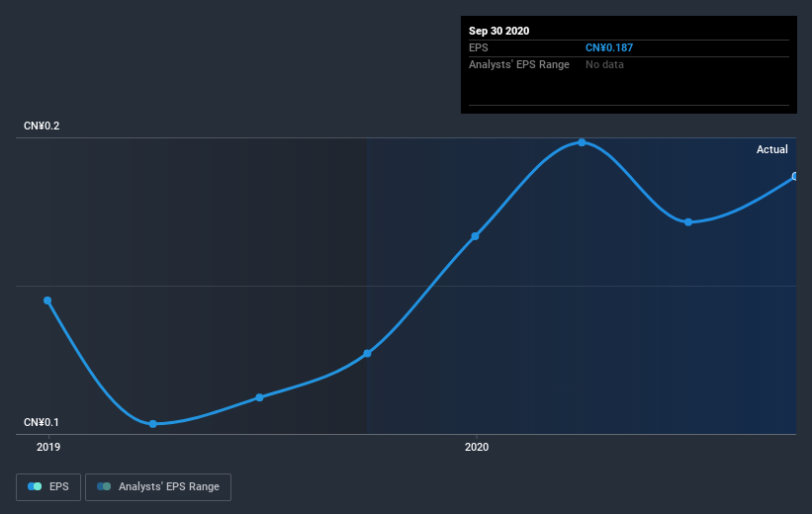This screenshot has height=514, width=812.
Task: Select the lowest EPS data point near CN¥0.1
Action: coord(152,424)
